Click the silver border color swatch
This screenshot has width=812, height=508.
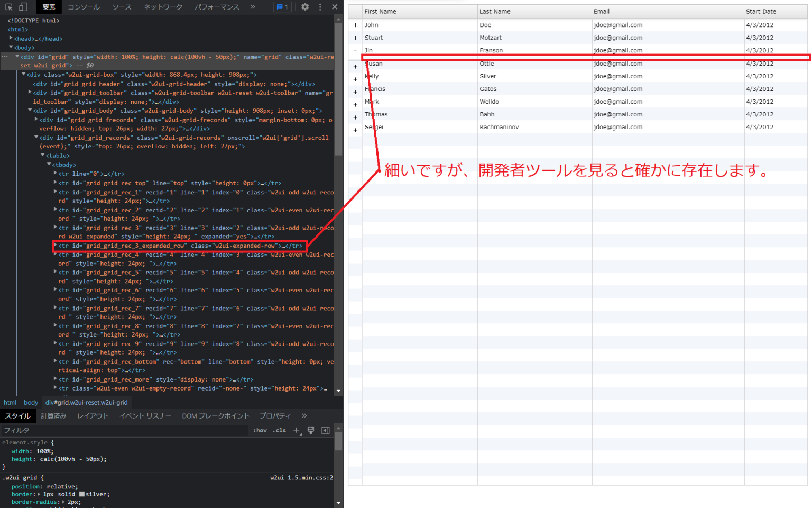coord(83,494)
